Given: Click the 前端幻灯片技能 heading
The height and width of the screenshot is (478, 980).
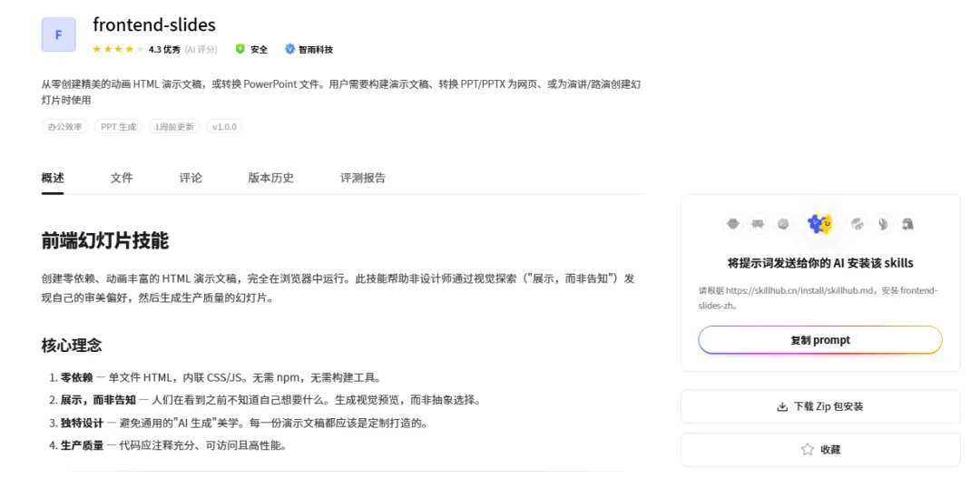Looking at the screenshot, I should [x=105, y=240].
